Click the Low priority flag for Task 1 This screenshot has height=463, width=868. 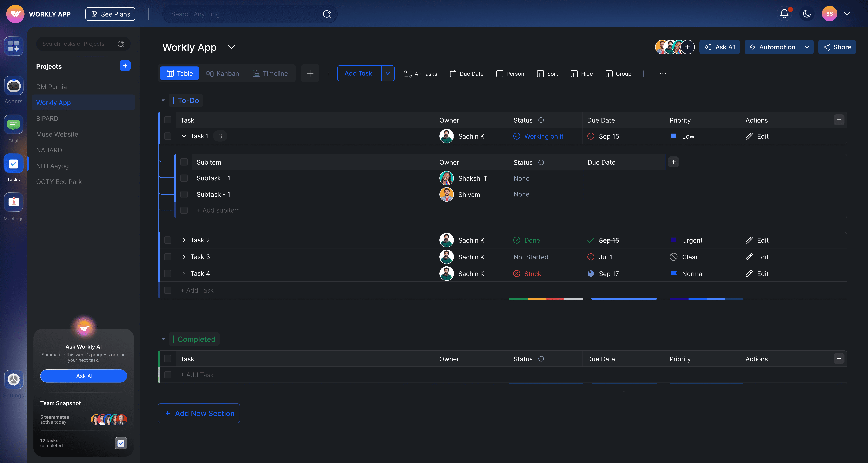[674, 136]
